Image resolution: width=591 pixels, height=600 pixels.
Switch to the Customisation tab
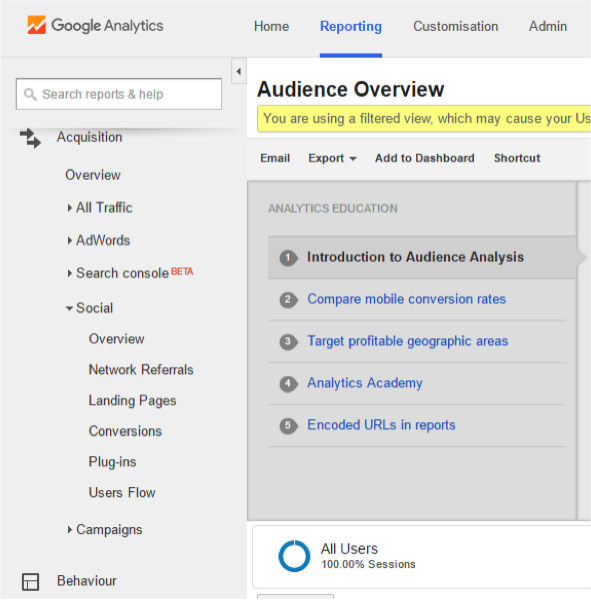(455, 26)
